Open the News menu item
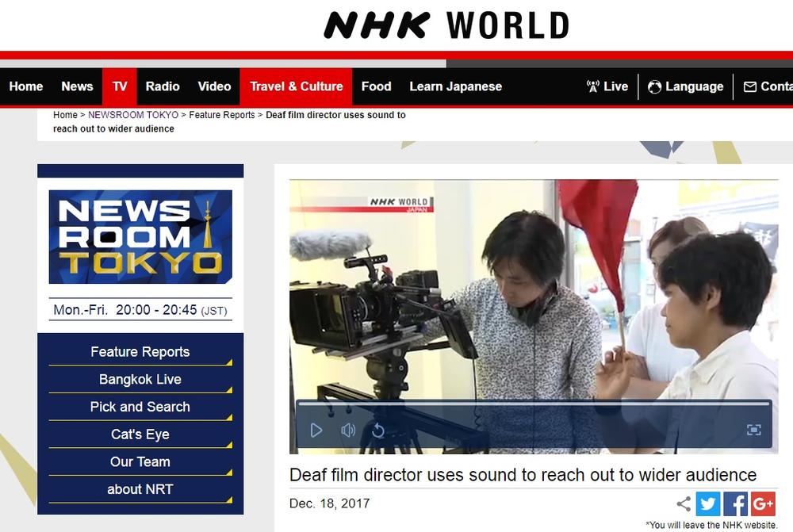793x532 pixels. [x=77, y=86]
